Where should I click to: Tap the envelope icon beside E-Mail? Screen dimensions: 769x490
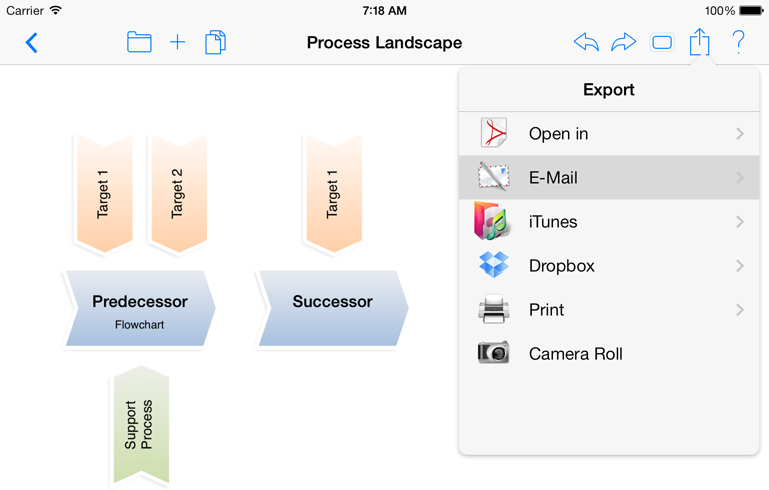pyautogui.click(x=494, y=177)
